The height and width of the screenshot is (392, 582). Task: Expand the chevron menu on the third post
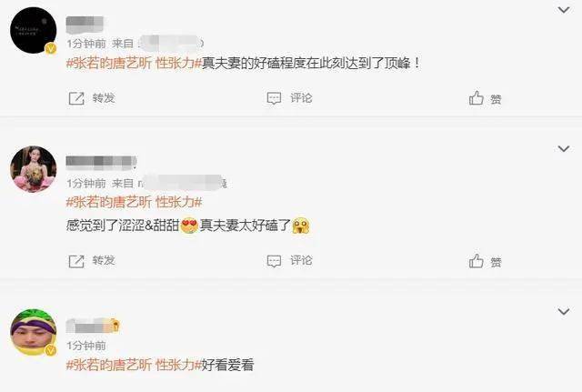pos(564,311)
